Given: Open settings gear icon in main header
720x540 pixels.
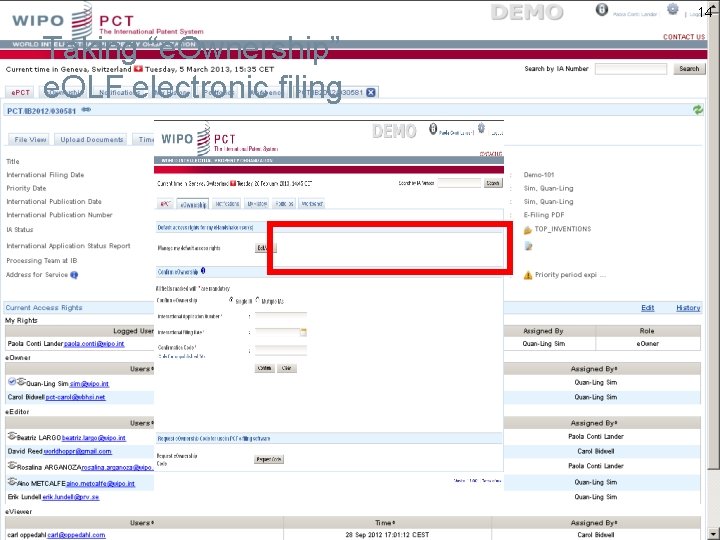Looking at the screenshot, I should (673, 9).
